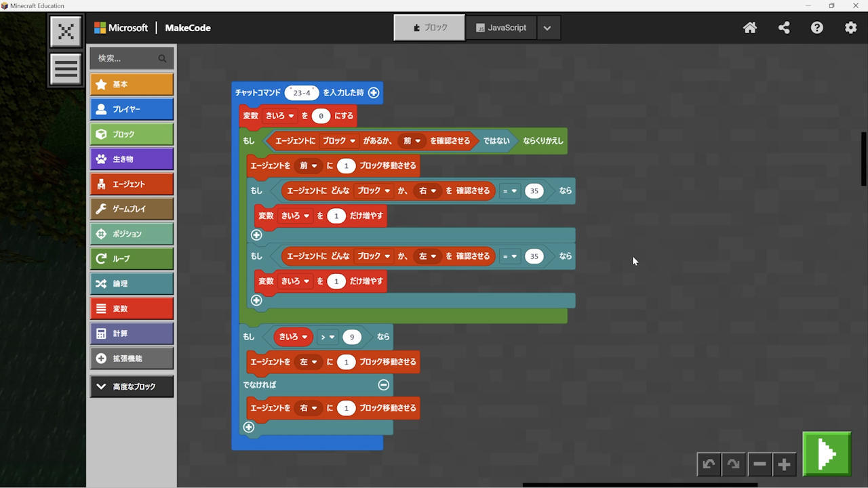
Task: Add parameter with plus on チャットコマンド block
Action: (x=374, y=93)
